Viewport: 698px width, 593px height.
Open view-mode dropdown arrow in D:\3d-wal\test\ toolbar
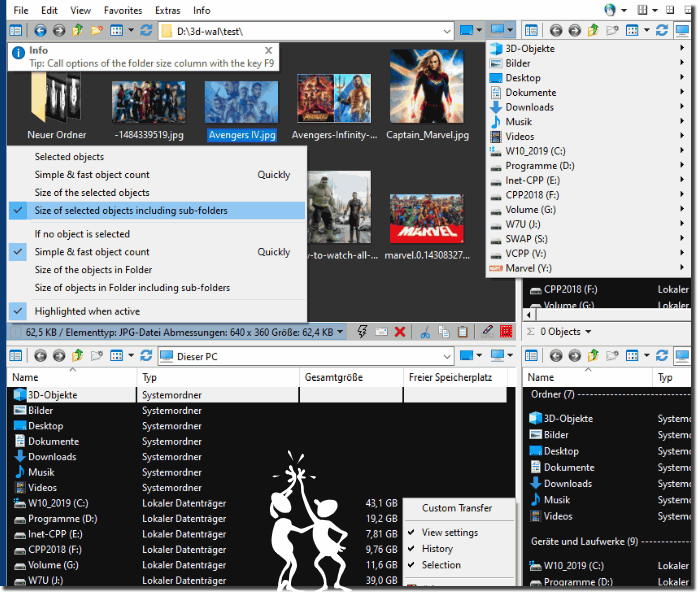[x=131, y=31]
